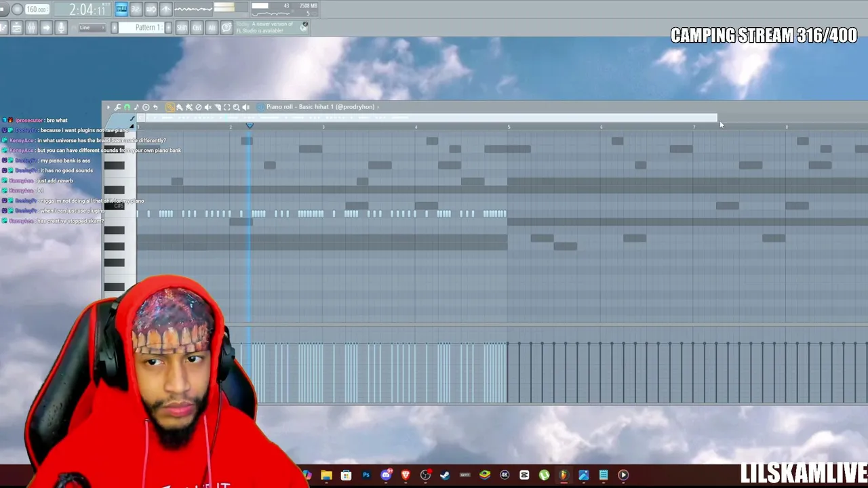Open the 4K downloader icon in taskbar
Image resolution: width=868 pixels, height=488 pixels.
point(505,475)
